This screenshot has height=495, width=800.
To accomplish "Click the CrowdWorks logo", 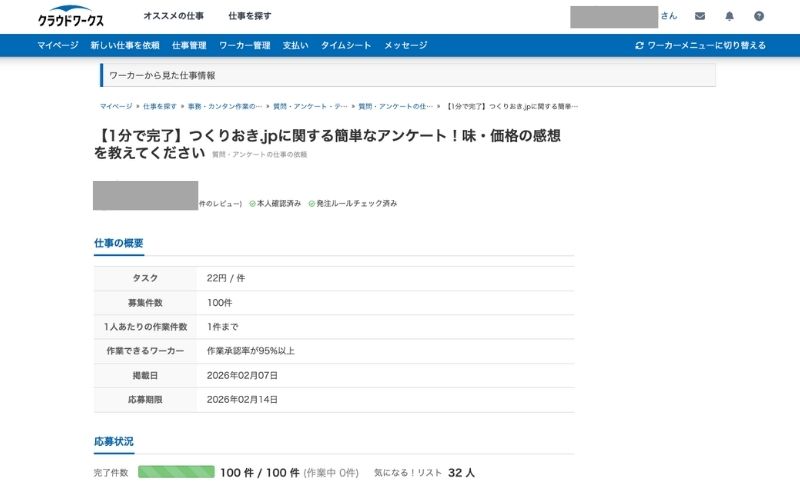I will 70,16.
